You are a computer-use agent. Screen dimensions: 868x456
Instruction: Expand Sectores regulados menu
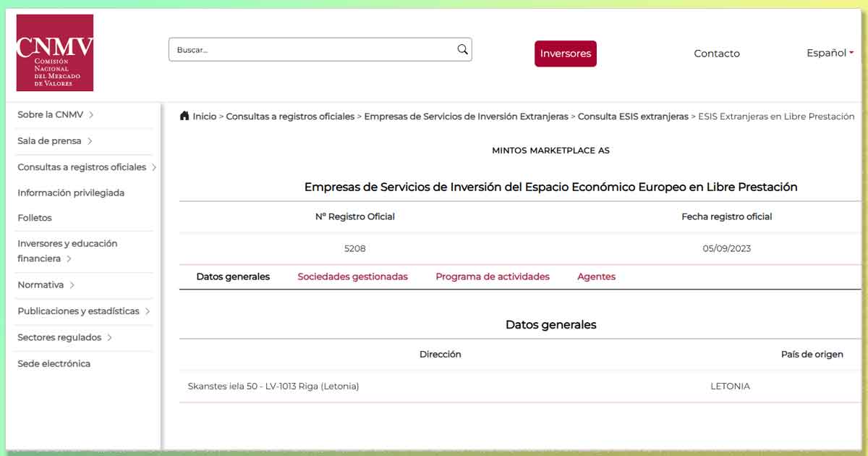click(65, 337)
